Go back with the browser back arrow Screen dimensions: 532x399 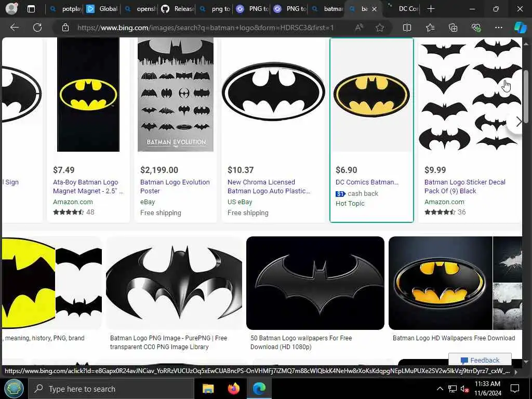pos(14,28)
